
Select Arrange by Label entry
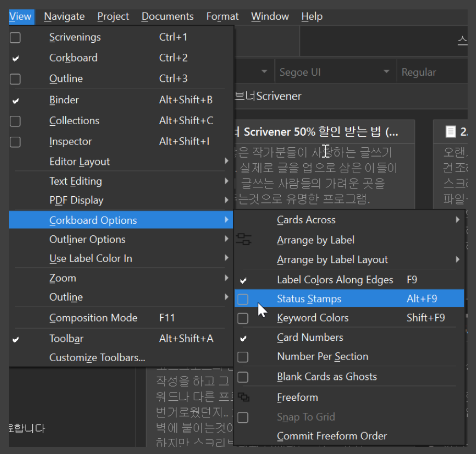tap(349, 240)
